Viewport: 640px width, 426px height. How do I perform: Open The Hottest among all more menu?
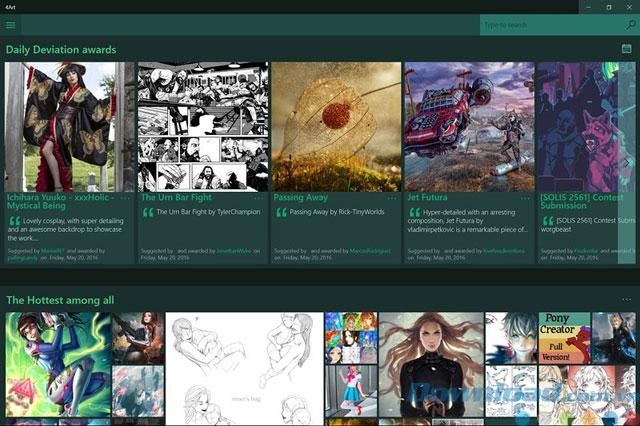click(x=627, y=300)
